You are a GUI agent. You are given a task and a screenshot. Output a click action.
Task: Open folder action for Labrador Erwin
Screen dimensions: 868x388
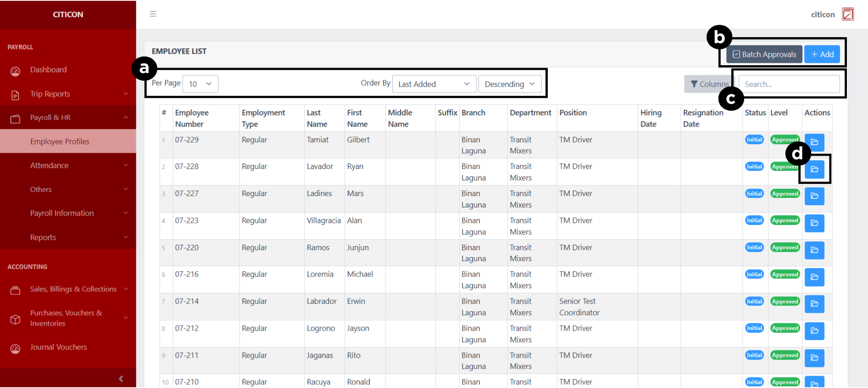tap(814, 304)
